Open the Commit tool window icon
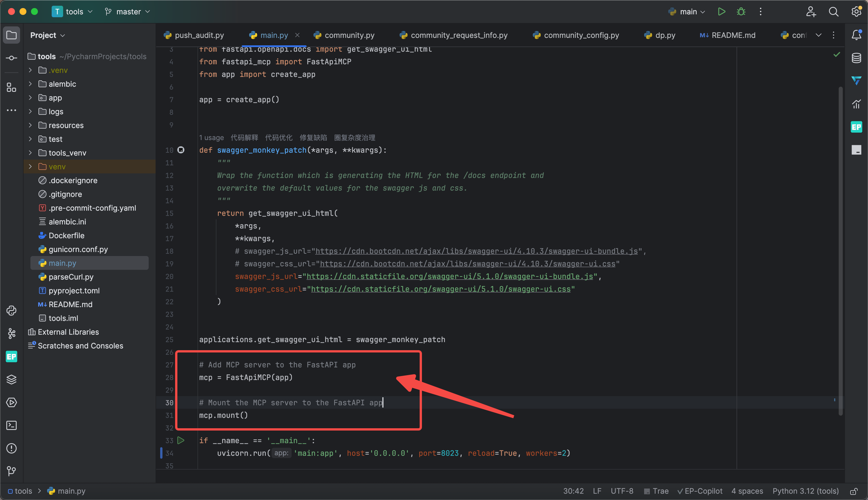Screen dimensions: 868x500 tap(11, 58)
